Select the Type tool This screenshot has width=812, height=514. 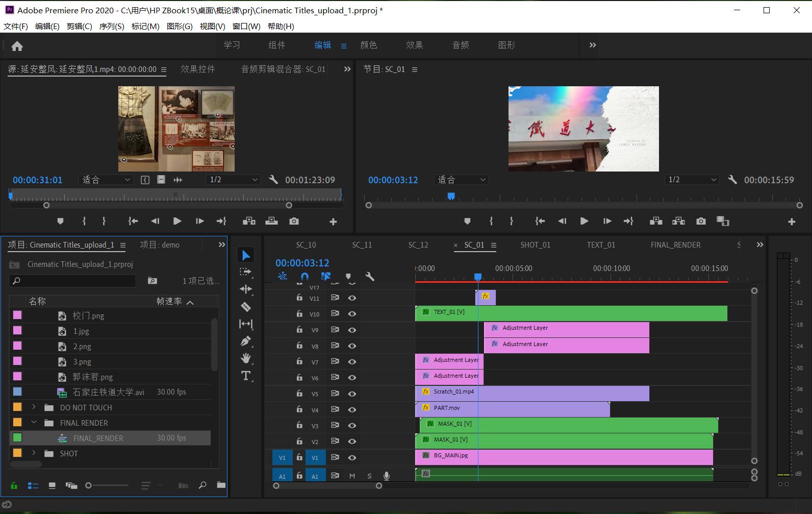[x=246, y=376]
